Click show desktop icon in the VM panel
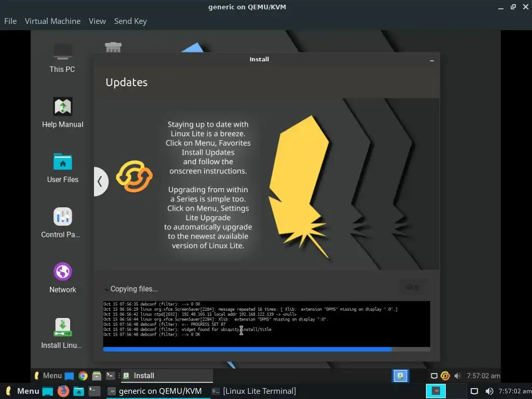The width and height of the screenshot is (532, 399). [x=69, y=376]
